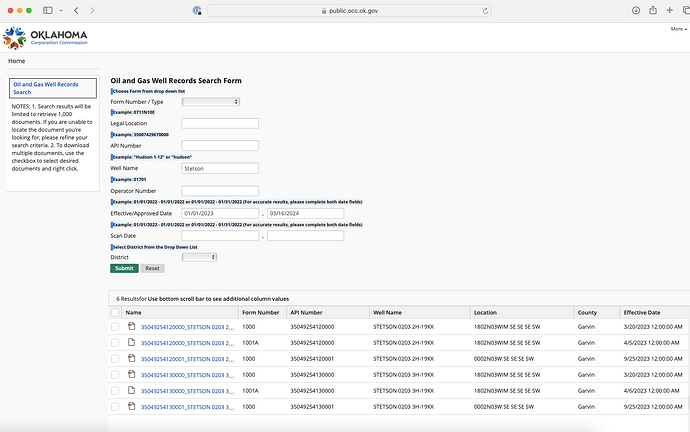Screen dimensions: 690x432
Task: Sort by the Form Number column header
Action: click(261, 312)
